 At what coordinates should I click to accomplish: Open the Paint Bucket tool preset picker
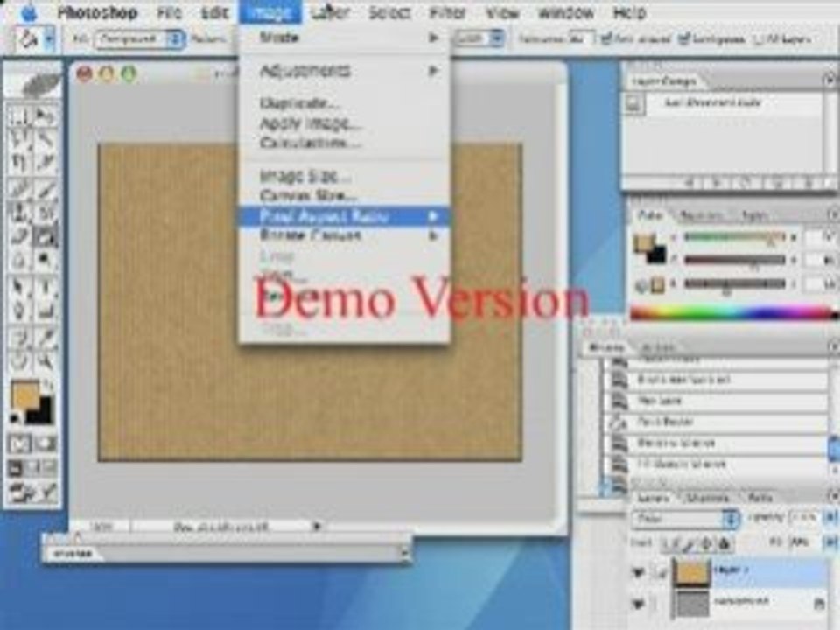(x=49, y=39)
